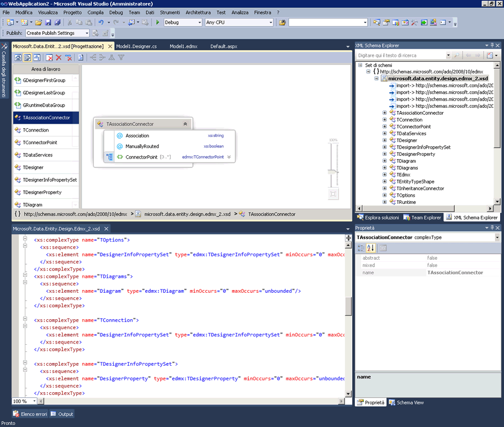Start debugging with the green play icon
The width and height of the screenshot is (504, 427).
157,22
